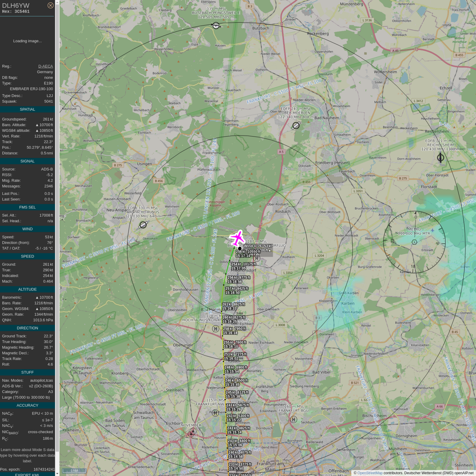Click the METRO VOR hexagon symbol
This screenshot has width=476, height=476.
pyautogui.click(x=414, y=242)
